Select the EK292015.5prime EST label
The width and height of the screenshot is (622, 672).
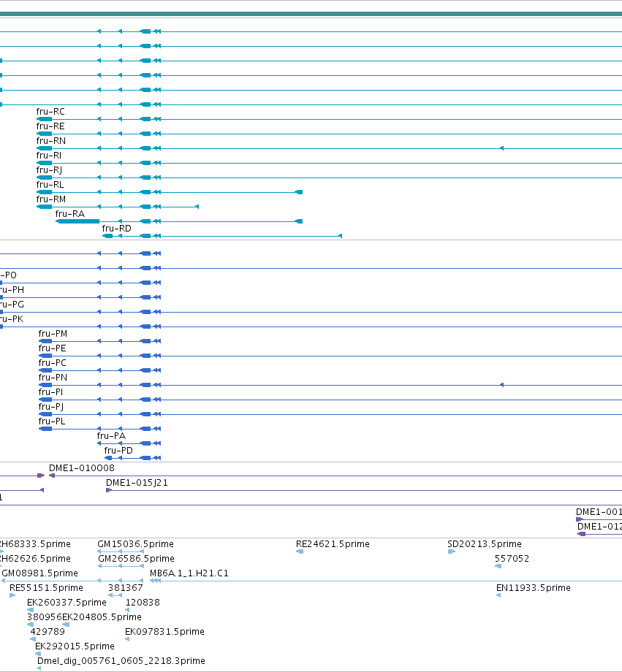click(x=75, y=646)
